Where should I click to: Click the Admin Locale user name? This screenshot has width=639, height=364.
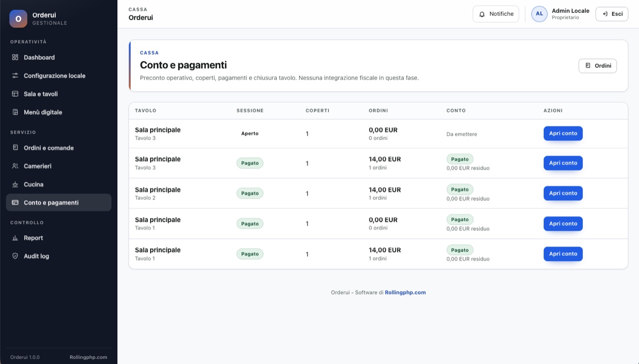[x=571, y=11]
